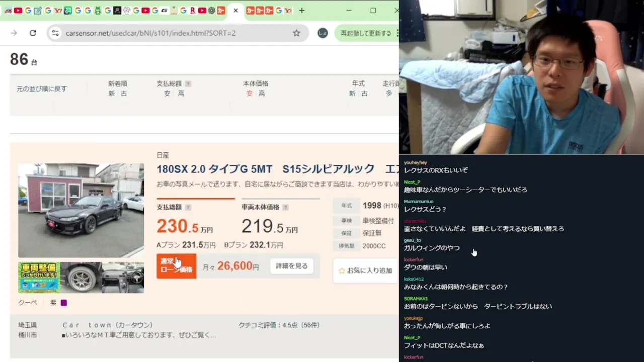The height and width of the screenshot is (362, 644).
Task: Open a new browser tab
Action: [301, 11]
